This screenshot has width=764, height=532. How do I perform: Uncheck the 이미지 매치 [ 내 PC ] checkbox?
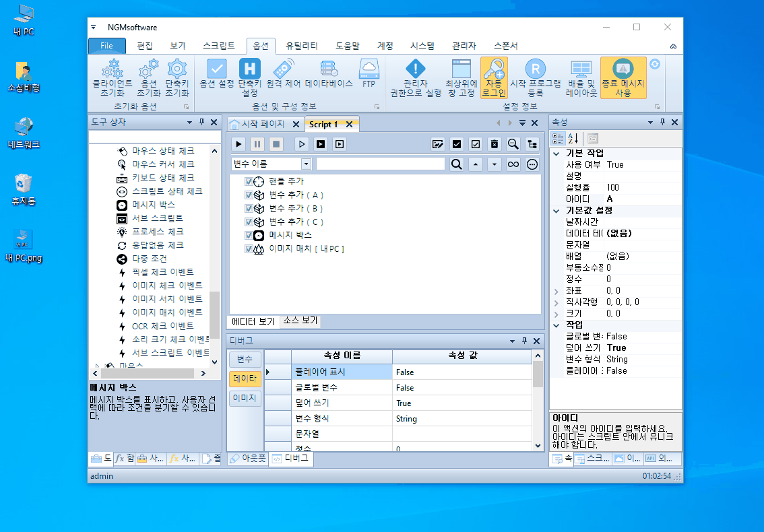(x=249, y=249)
